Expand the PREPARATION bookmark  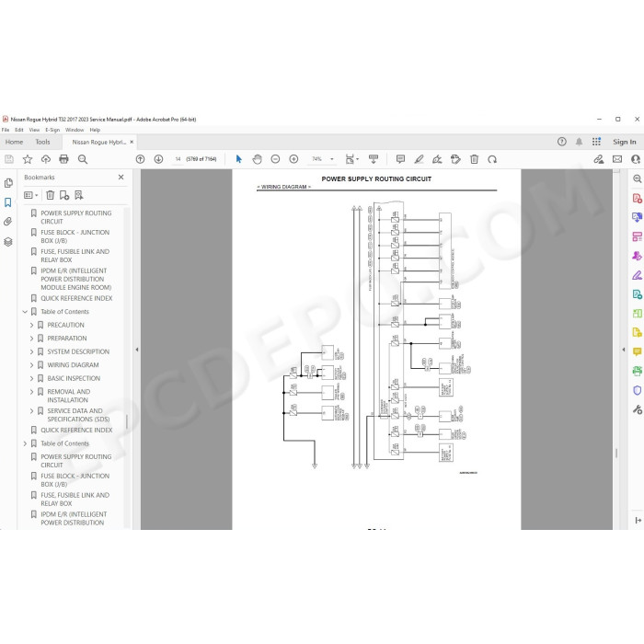tap(31, 339)
